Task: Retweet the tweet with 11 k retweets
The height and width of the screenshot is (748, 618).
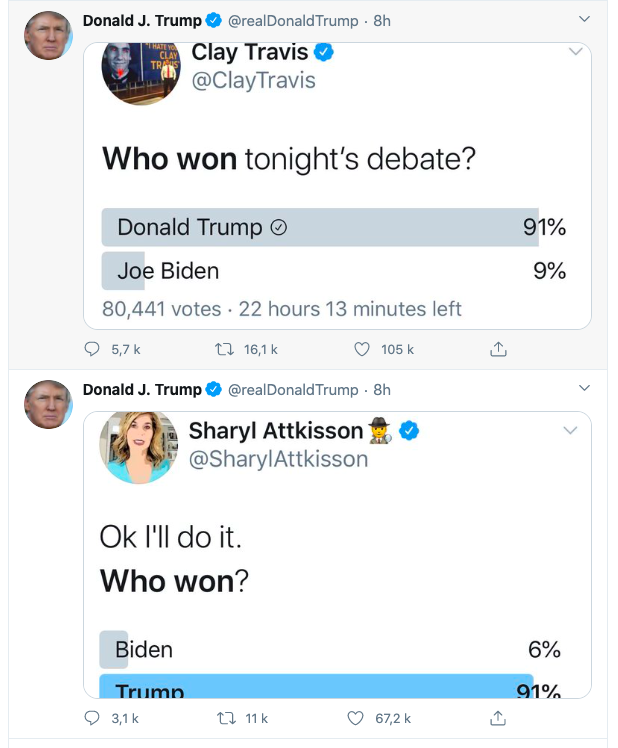Action: click(x=226, y=718)
